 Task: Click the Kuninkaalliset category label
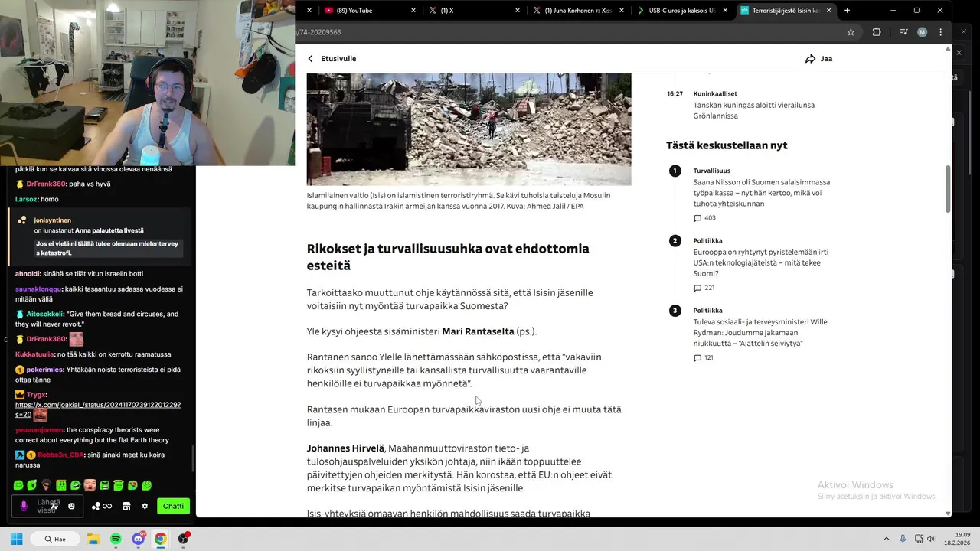[715, 93]
